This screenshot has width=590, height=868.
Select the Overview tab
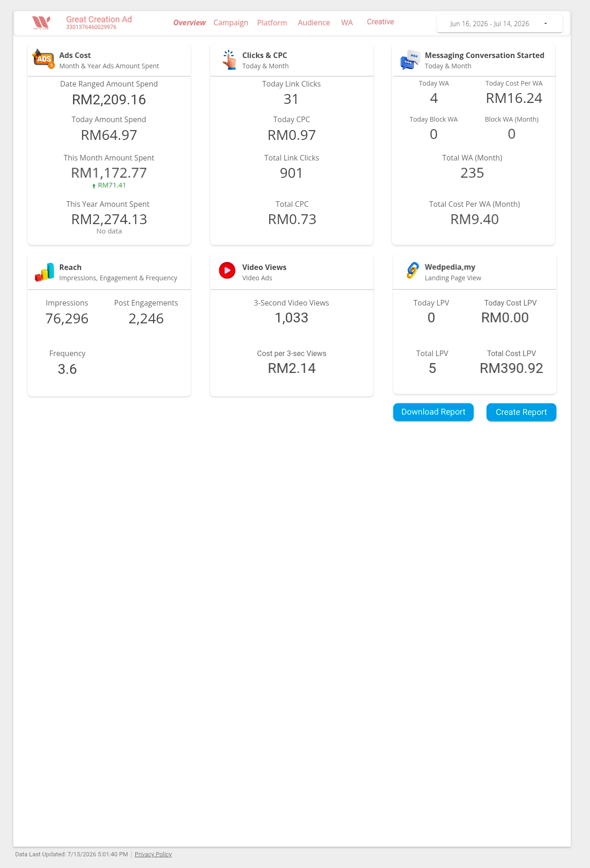click(x=189, y=22)
